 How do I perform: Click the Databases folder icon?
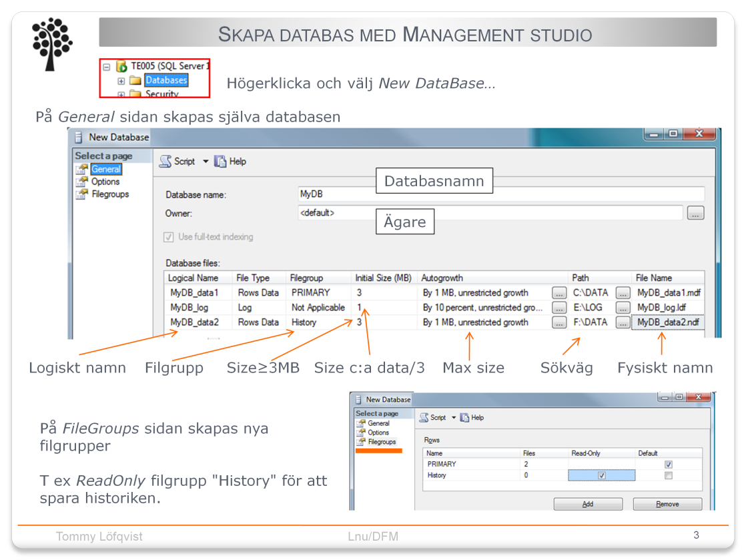click(x=135, y=80)
